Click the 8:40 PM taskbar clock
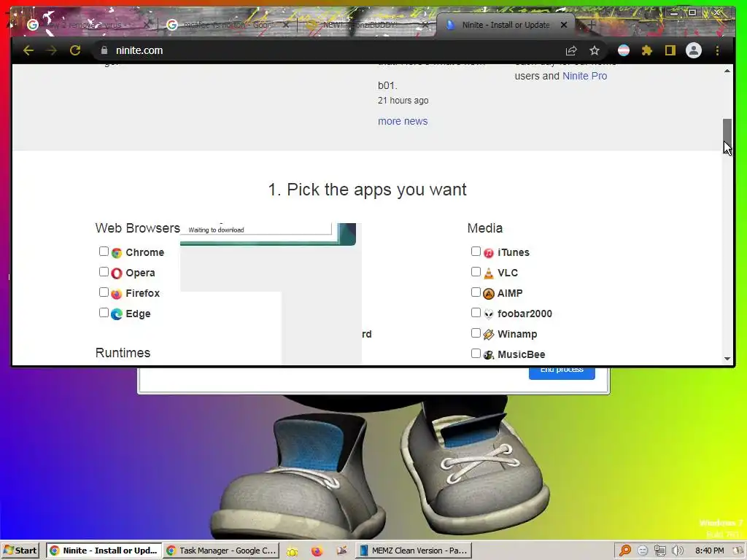747x560 pixels. (x=709, y=551)
